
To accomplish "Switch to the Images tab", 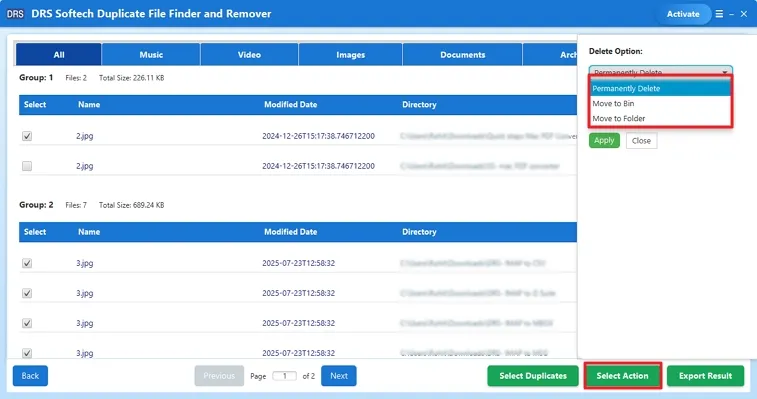I will 350,55.
